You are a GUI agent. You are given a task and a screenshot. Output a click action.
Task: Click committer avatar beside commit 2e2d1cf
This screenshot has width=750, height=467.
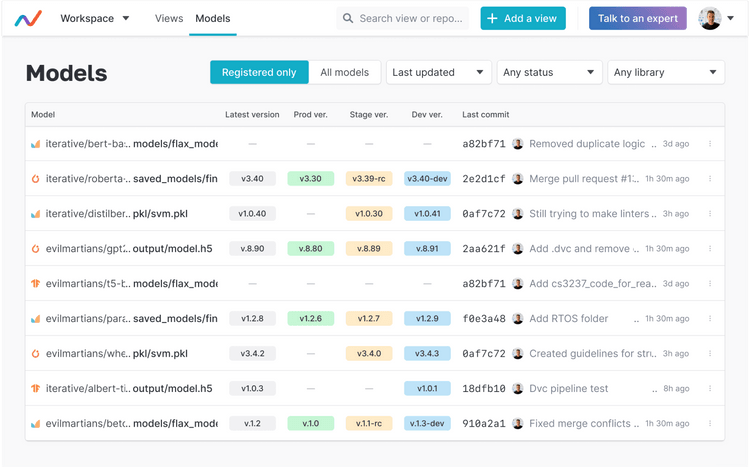coord(518,179)
